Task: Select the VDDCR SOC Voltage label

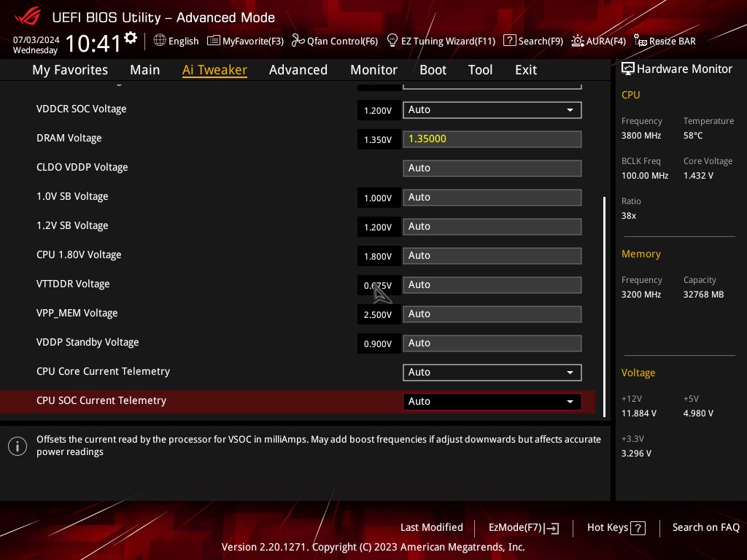Action: click(x=82, y=109)
